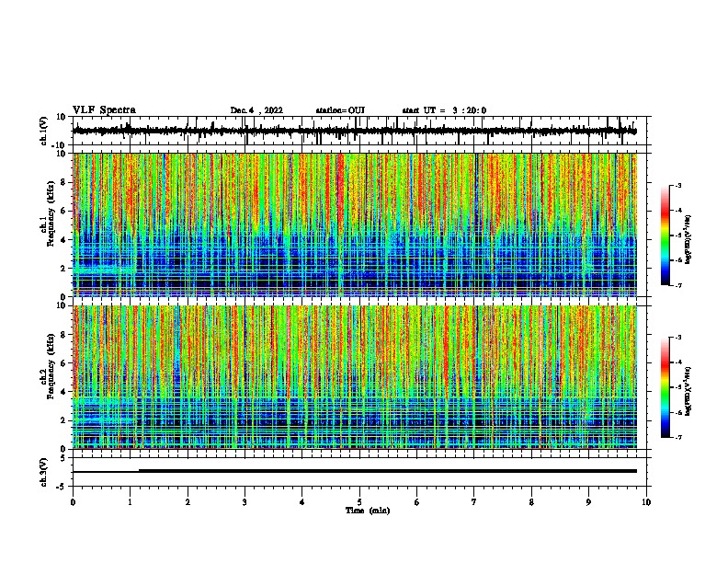
Task: Click the log(PSD) label beside ch.1 color bar
Action: (688, 239)
